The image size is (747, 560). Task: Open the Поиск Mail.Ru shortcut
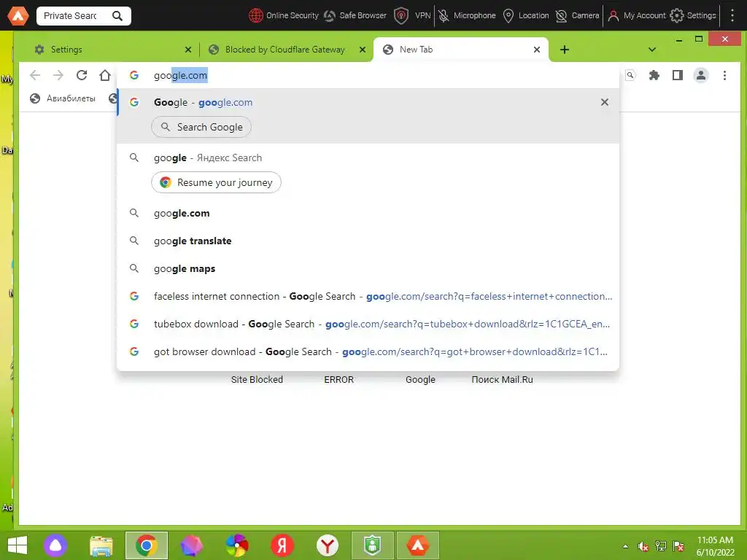pos(502,379)
